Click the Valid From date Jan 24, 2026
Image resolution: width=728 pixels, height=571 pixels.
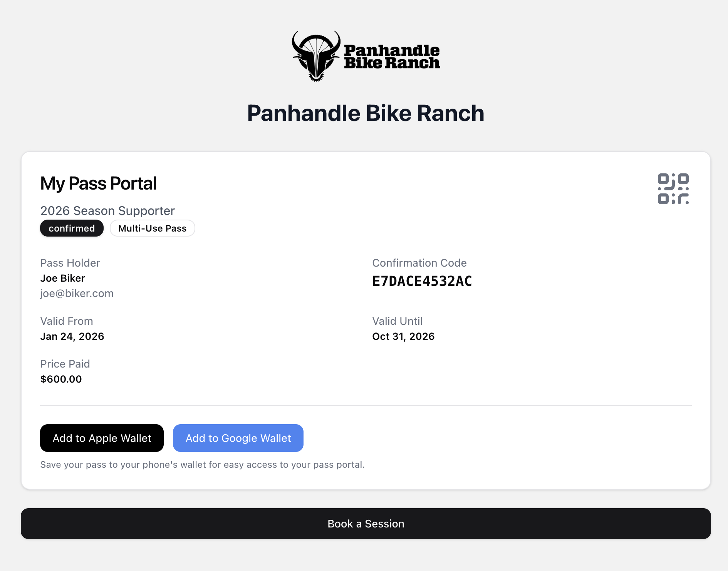pos(72,336)
